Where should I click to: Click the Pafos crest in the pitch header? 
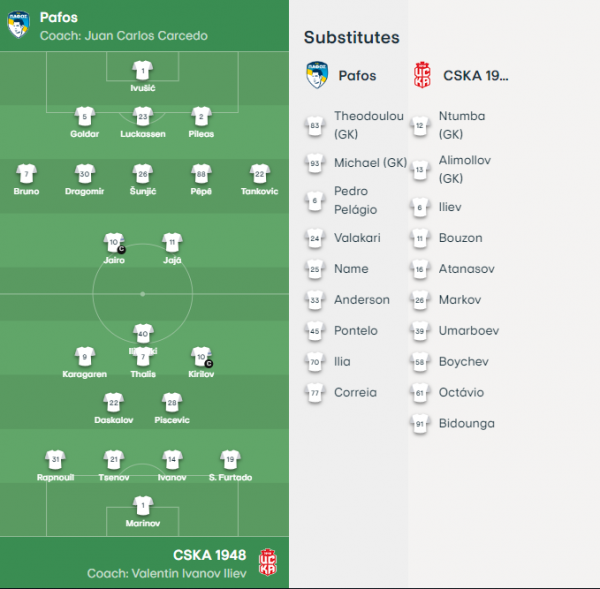click(x=18, y=24)
